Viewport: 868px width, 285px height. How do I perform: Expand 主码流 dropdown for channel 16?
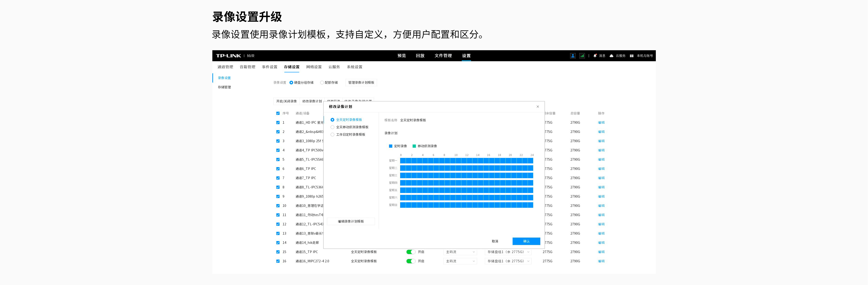460,261
